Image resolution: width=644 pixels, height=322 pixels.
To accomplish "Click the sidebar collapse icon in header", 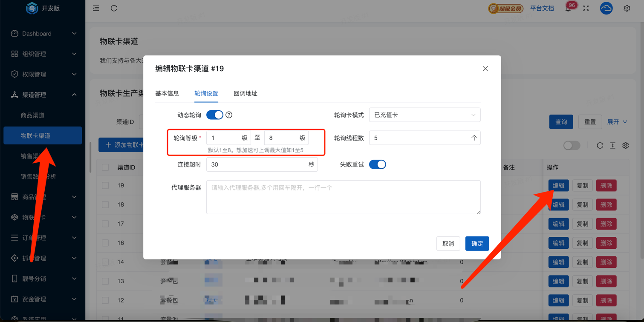I will 96,9.
